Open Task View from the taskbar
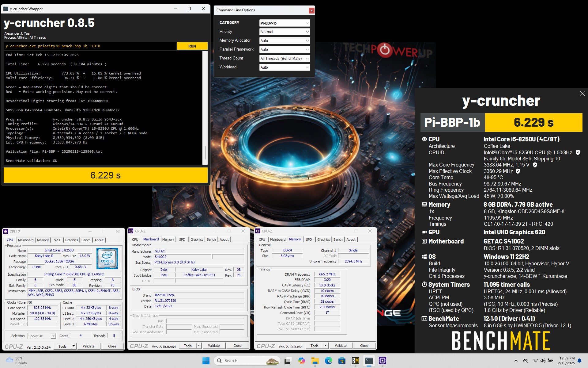This screenshot has height=368, width=588. [x=287, y=361]
